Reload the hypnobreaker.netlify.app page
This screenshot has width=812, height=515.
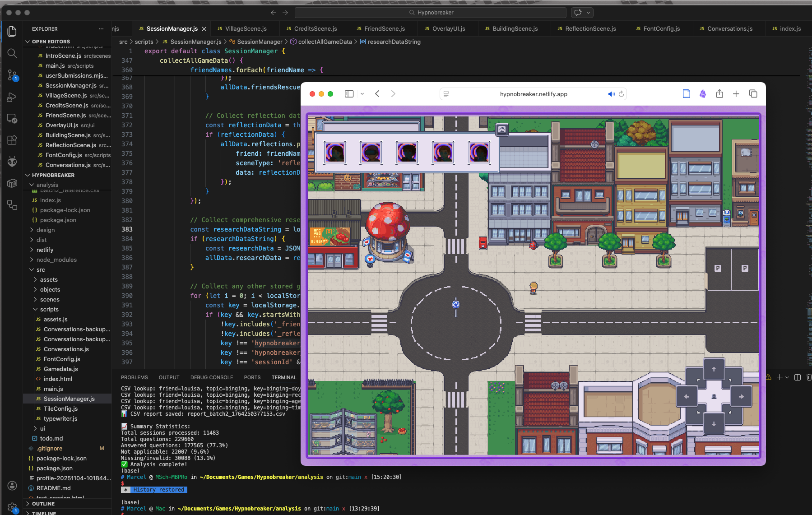(621, 94)
